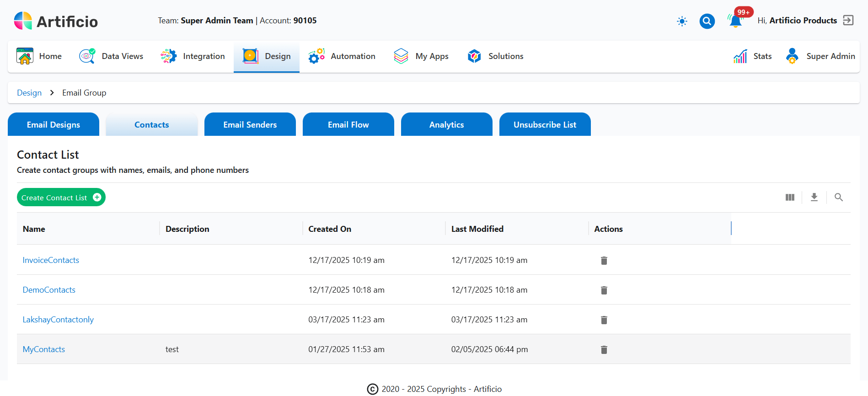Click trash icon for DemoContacts row
The width and height of the screenshot is (868, 396).
pyautogui.click(x=604, y=290)
